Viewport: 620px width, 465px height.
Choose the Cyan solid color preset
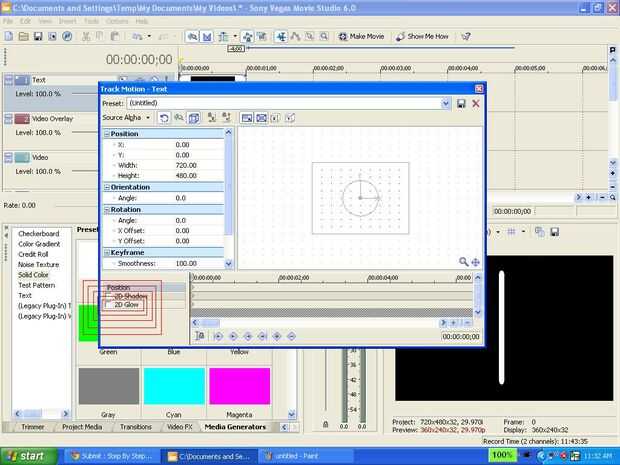[174, 386]
